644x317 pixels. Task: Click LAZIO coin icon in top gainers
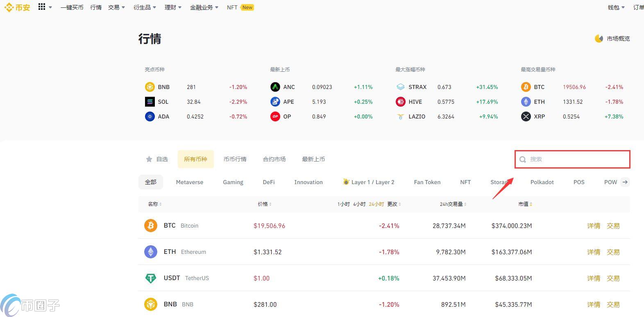[x=401, y=116]
